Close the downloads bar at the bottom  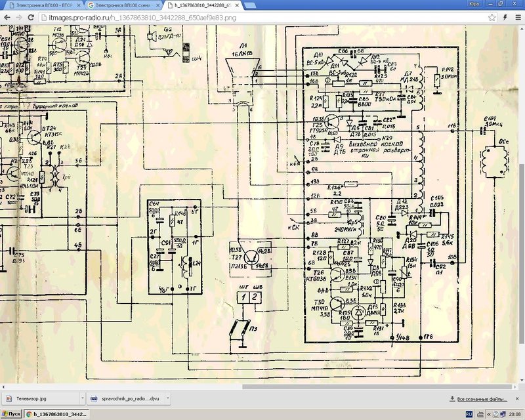click(517, 398)
